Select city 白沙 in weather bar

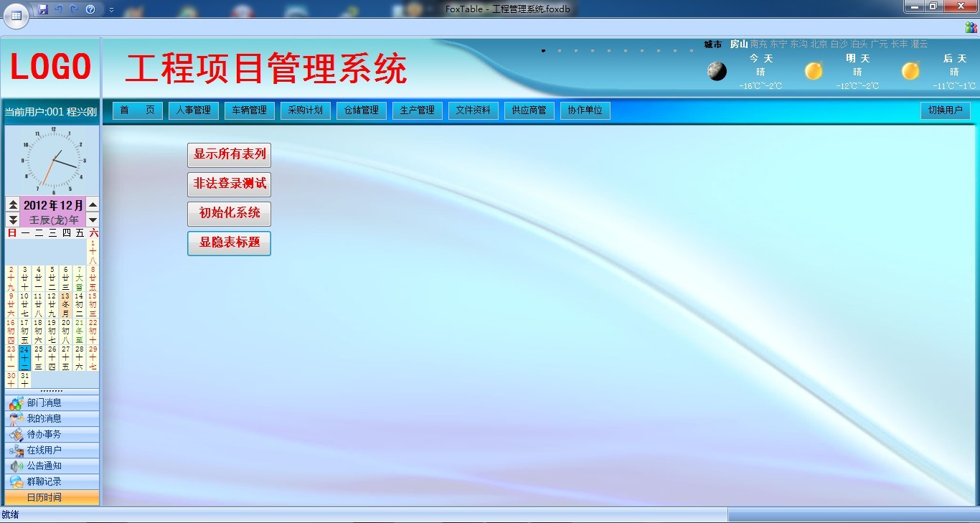click(839, 44)
